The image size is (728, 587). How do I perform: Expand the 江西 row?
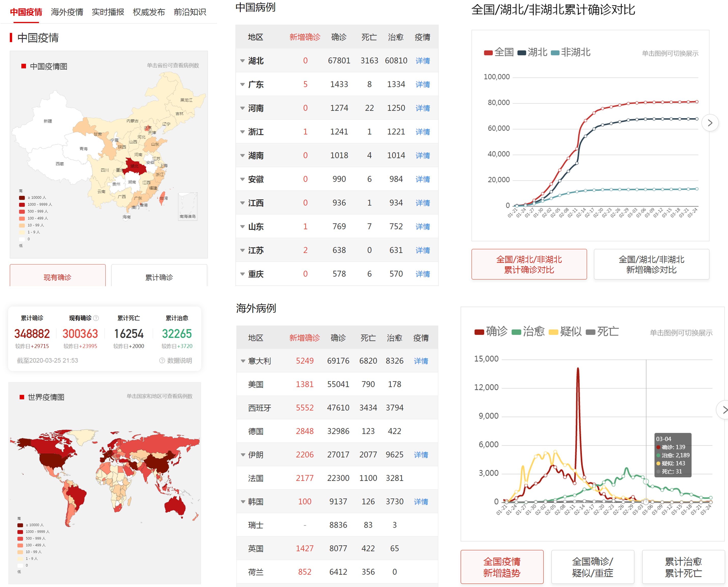pos(242,203)
